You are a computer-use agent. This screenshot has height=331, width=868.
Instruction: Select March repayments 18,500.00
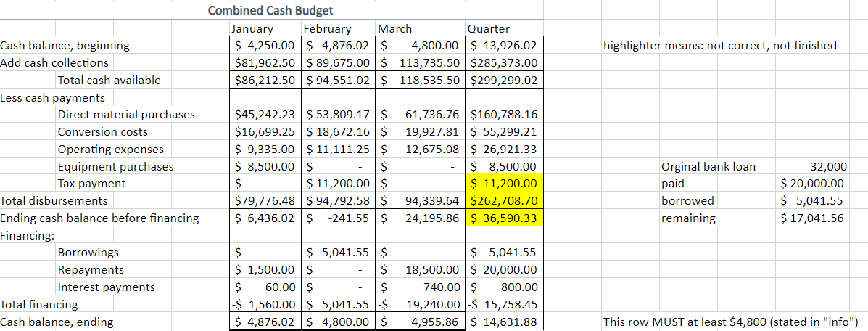tap(421, 270)
